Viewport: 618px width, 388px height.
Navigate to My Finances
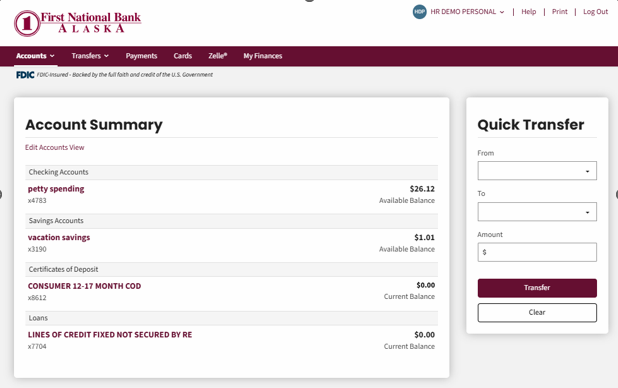pyautogui.click(x=262, y=56)
